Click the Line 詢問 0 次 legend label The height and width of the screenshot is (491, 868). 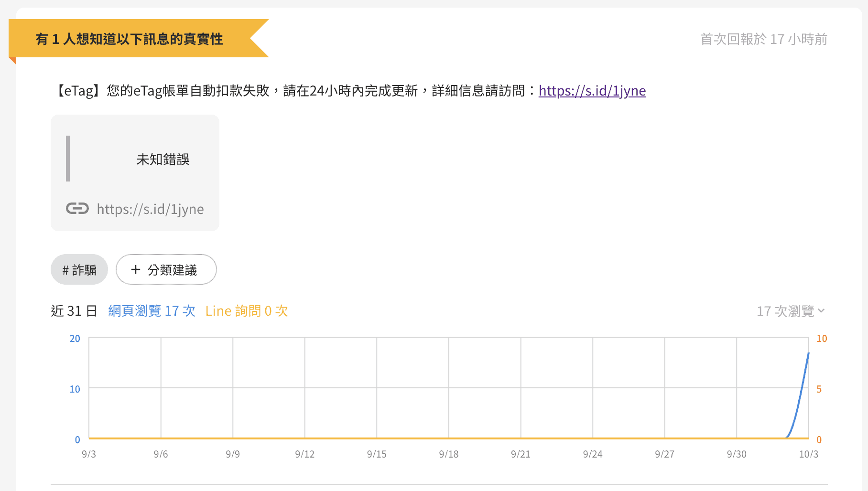click(247, 311)
